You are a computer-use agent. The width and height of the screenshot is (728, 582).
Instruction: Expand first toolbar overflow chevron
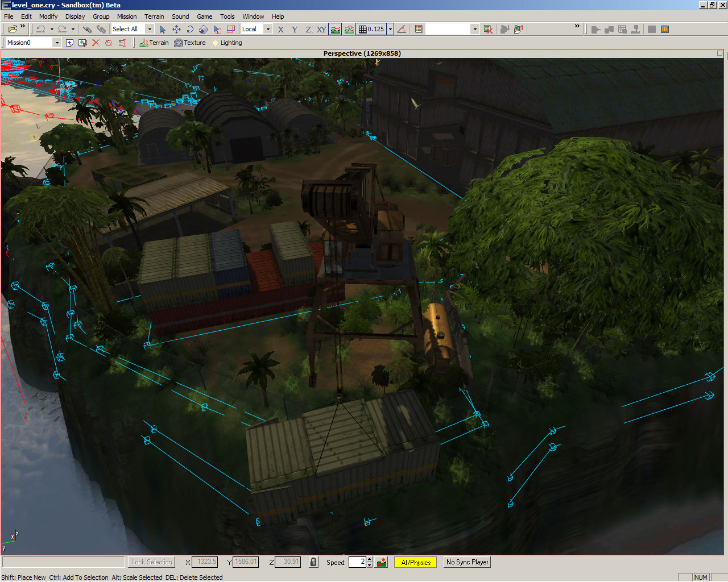click(x=23, y=26)
